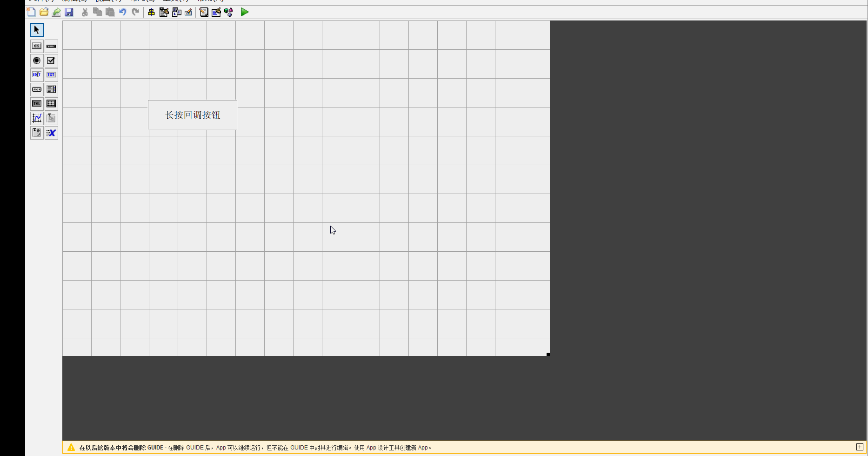Select the Toggle Button (TGL) tool
Viewport: 868px width, 456px height.
click(36, 103)
